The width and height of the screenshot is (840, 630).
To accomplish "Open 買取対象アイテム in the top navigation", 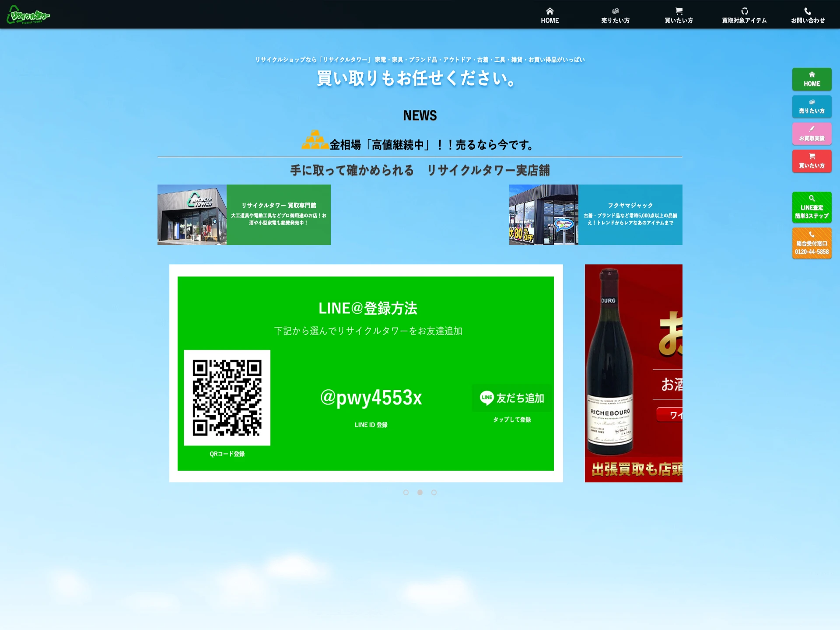I will point(744,15).
